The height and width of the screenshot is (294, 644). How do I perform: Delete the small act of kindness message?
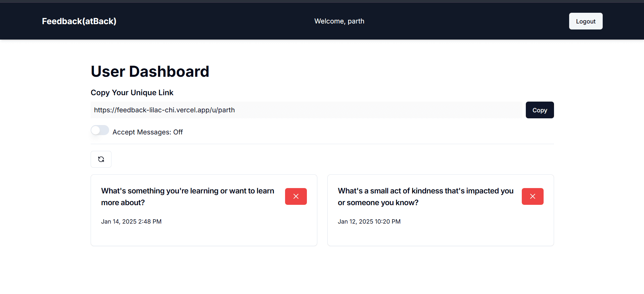533,196
